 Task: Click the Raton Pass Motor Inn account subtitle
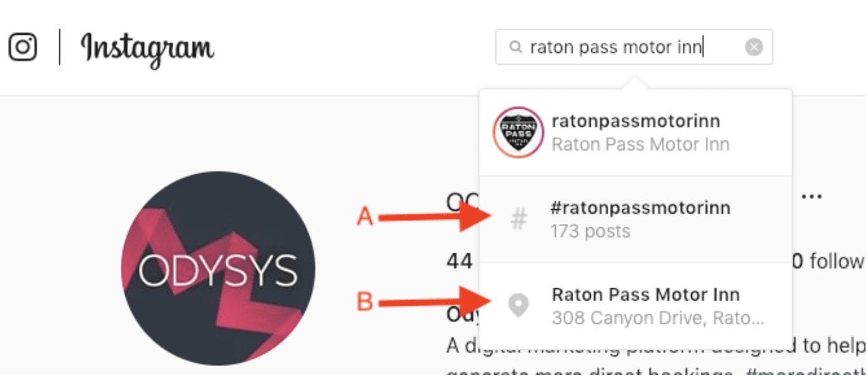(x=641, y=145)
